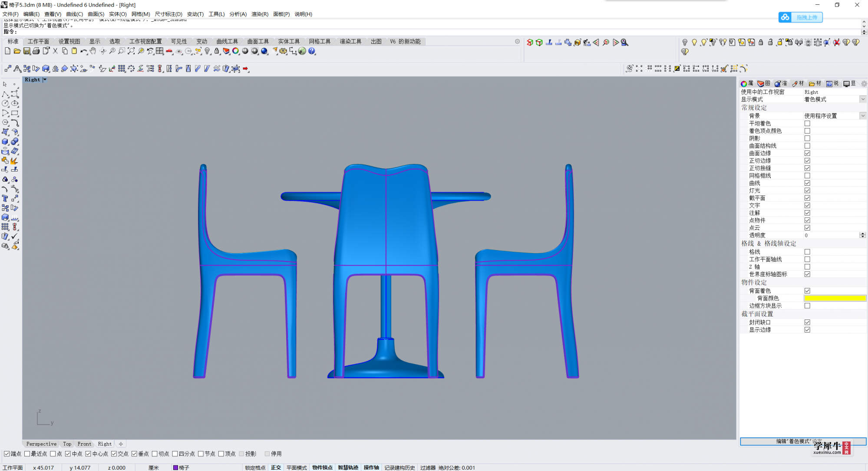Toggle 正交 mode in status bar

pyautogui.click(x=276, y=468)
